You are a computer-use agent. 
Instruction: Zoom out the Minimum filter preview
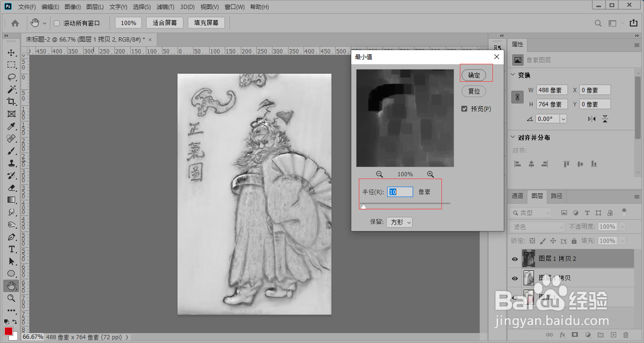click(380, 174)
